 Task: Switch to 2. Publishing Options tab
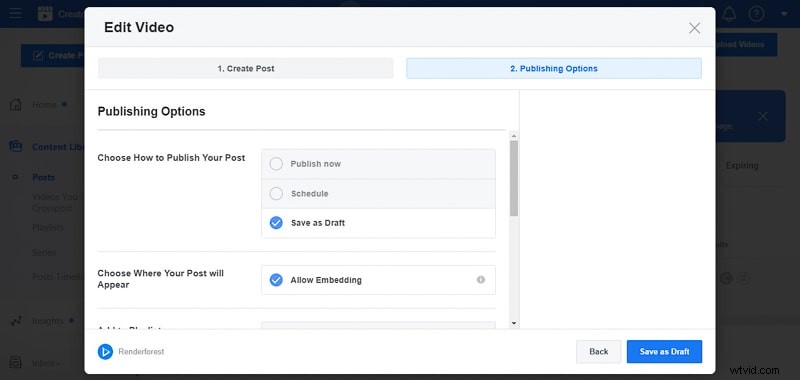tap(554, 68)
